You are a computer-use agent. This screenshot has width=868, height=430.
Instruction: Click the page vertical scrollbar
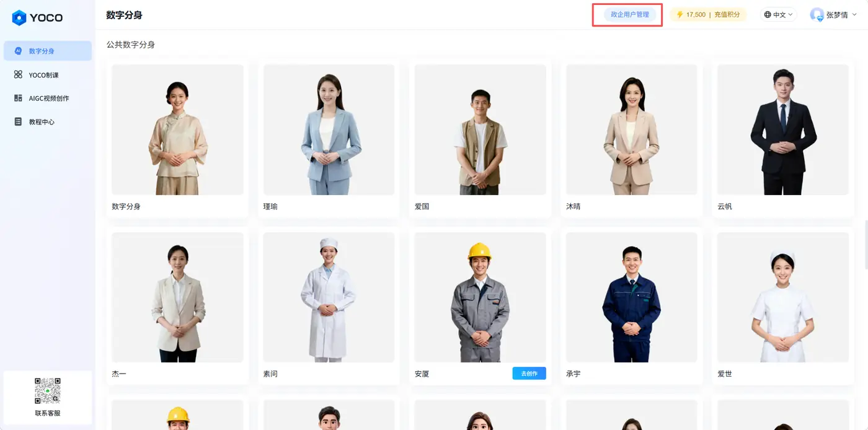coord(866,244)
